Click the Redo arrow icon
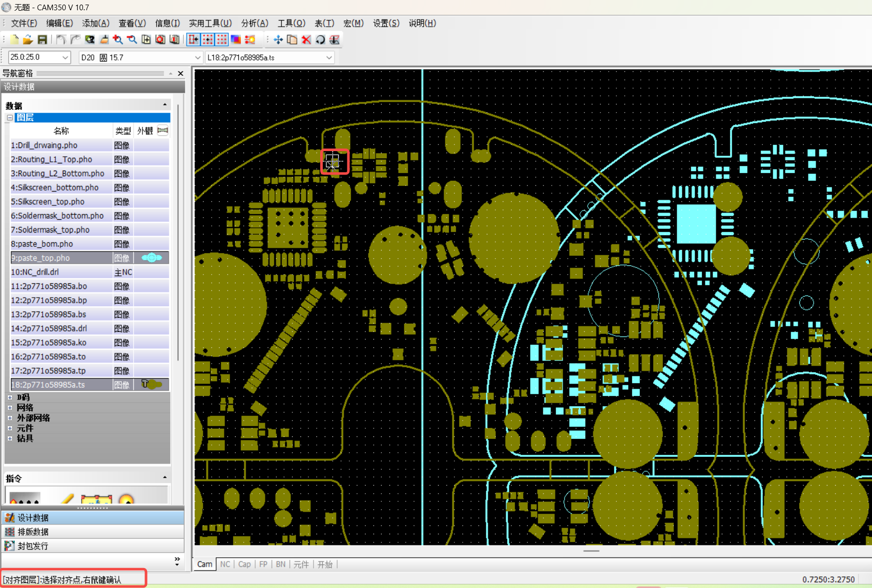872x588 pixels. click(75, 39)
